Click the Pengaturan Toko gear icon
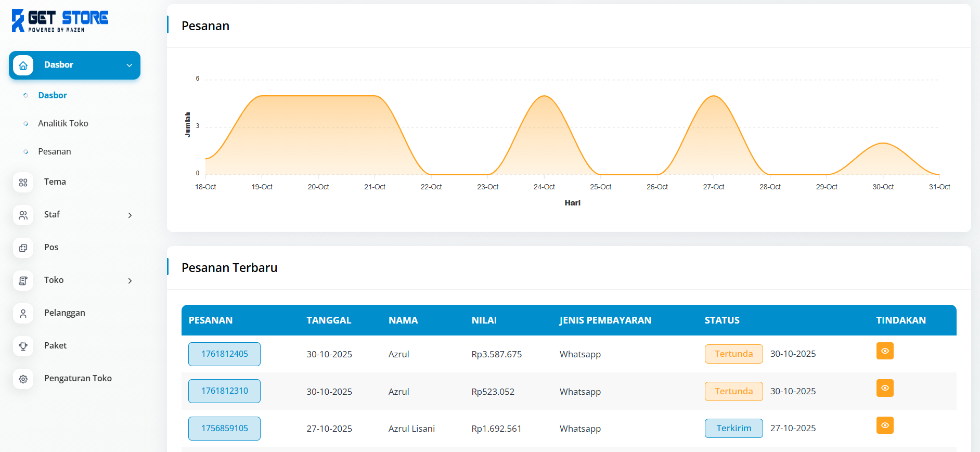 click(23, 379)
